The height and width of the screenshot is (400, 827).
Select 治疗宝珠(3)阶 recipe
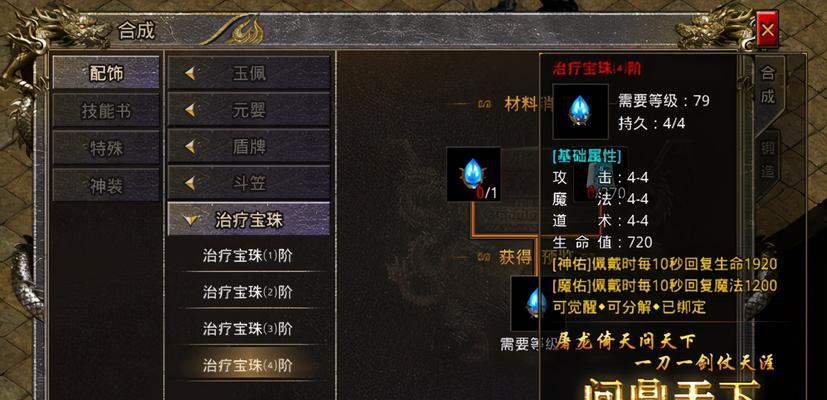pos(248,329)
